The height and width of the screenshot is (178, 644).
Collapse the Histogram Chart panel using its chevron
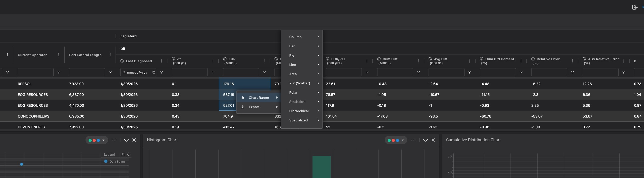coord(425,140)
